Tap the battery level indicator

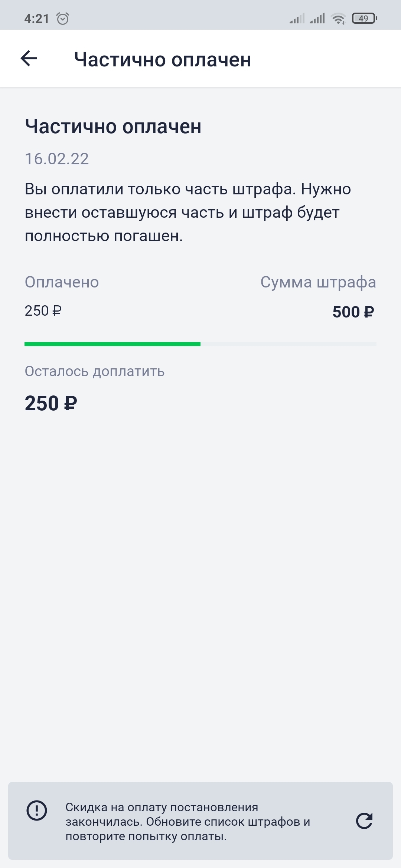pos(364,18)
